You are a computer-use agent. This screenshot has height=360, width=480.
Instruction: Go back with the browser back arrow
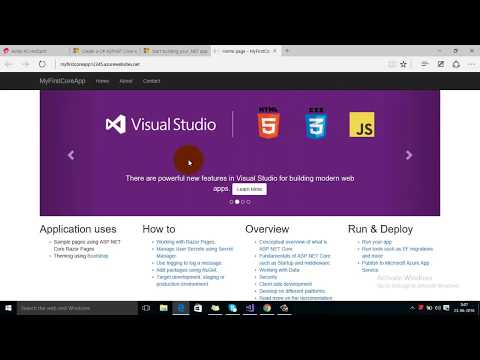click(9, 64)
